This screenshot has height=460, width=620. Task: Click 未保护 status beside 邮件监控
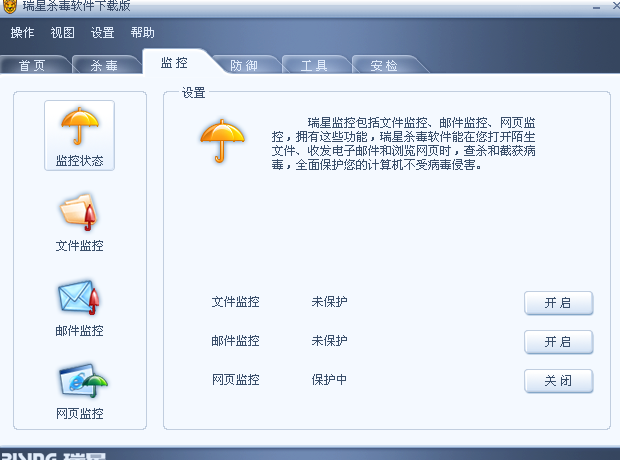click(x=329, y=341)
